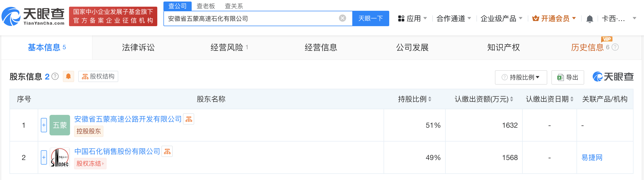Open the 应用 dropdown menu
Screen dimensions: 644x180
(413, 18)
